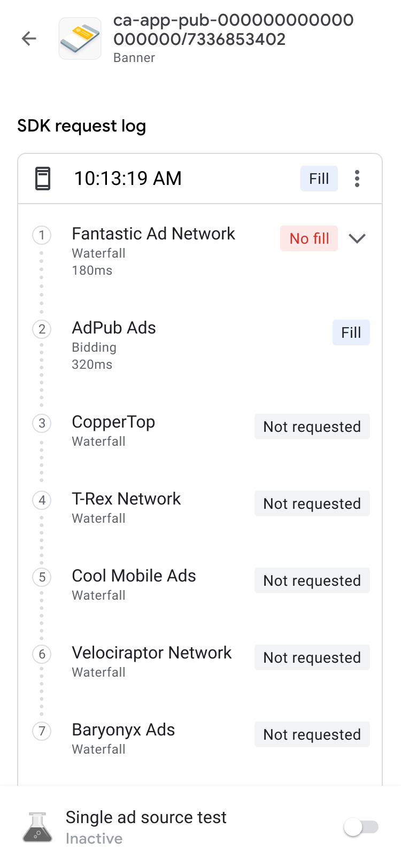Click step number 7 circle for Baryonyx Ads

[x=42, y=731]
